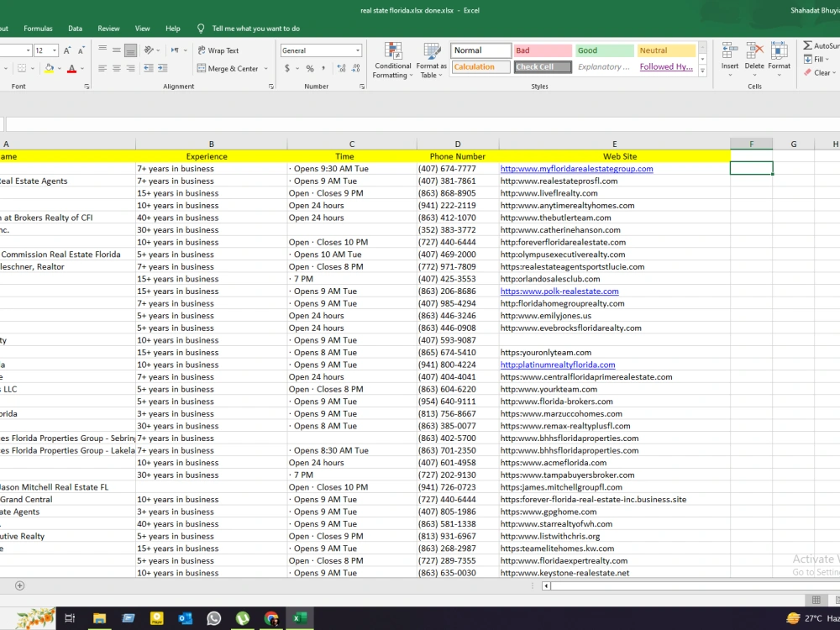Viewport: 840px width, 630px height.
Task: Decrease font size with the smaller A icon
Action: [81, 50]
